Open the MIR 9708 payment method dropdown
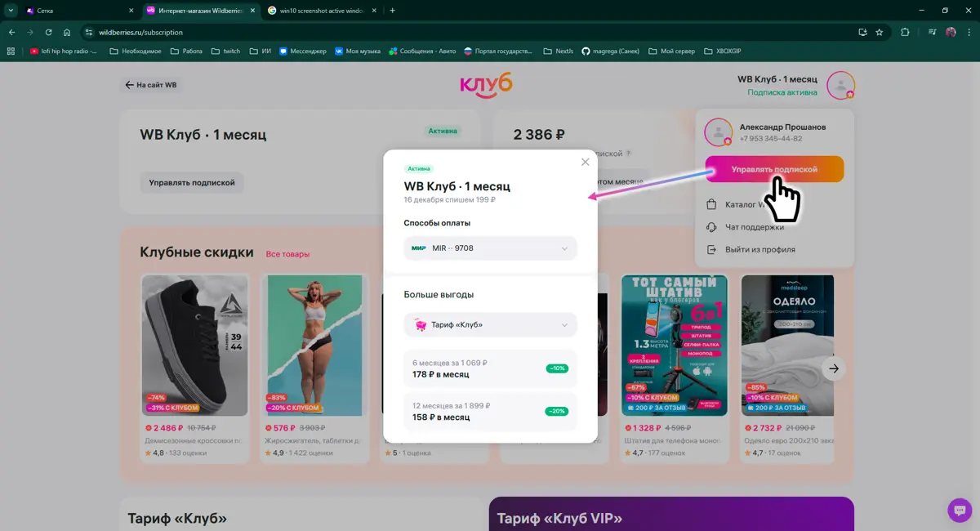 (490, 248)
